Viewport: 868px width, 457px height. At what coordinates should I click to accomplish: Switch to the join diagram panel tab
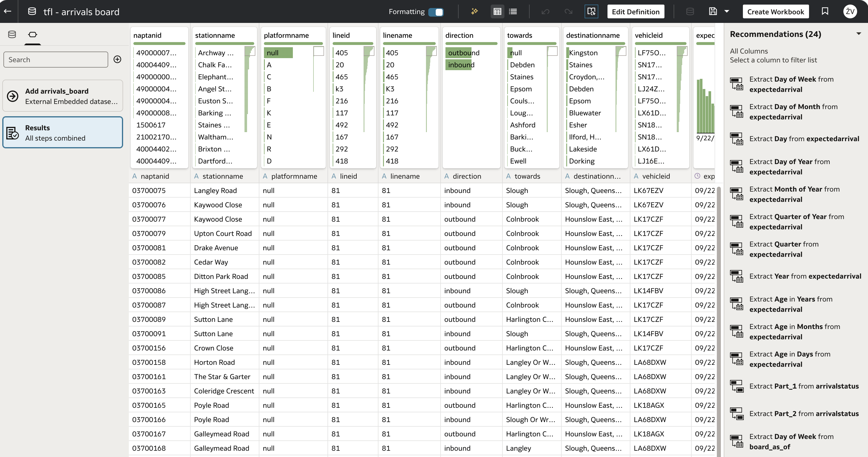click(x=33, y=34)
